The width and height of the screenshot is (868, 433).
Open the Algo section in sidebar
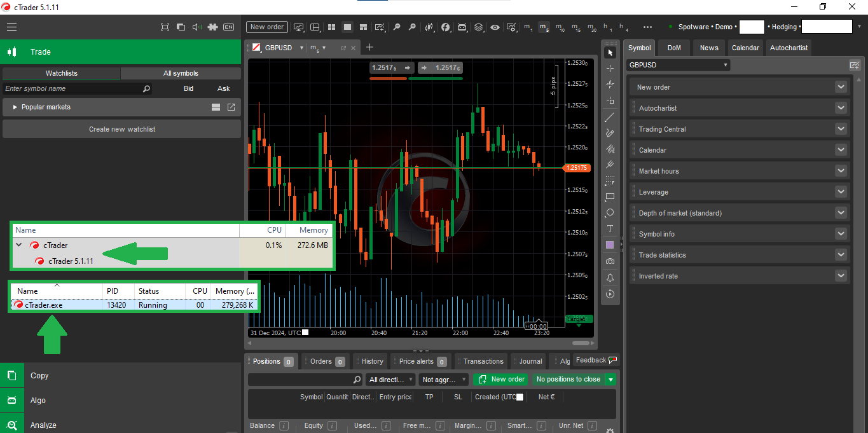121,401
